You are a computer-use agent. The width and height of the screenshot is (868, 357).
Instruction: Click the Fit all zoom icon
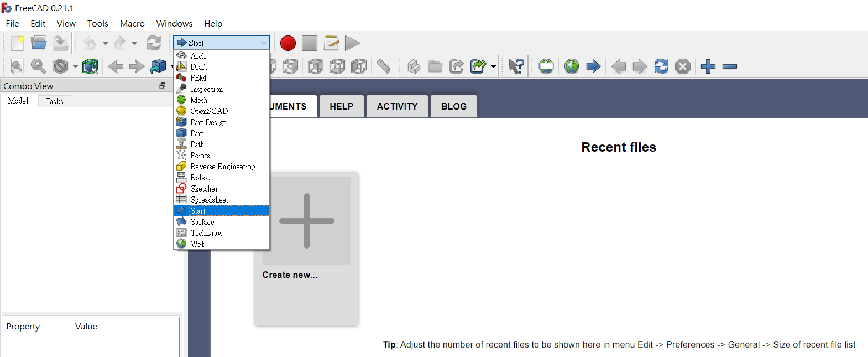(17, 66)
